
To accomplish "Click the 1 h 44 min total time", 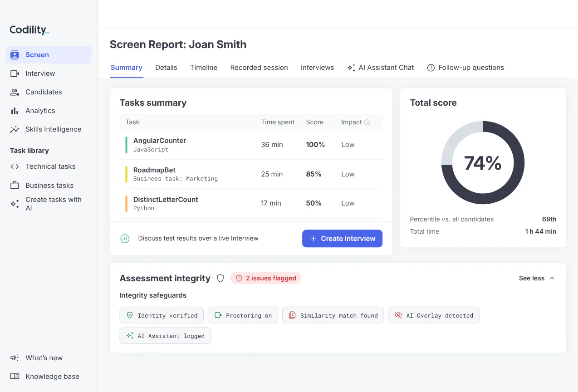I will (540, 231).
